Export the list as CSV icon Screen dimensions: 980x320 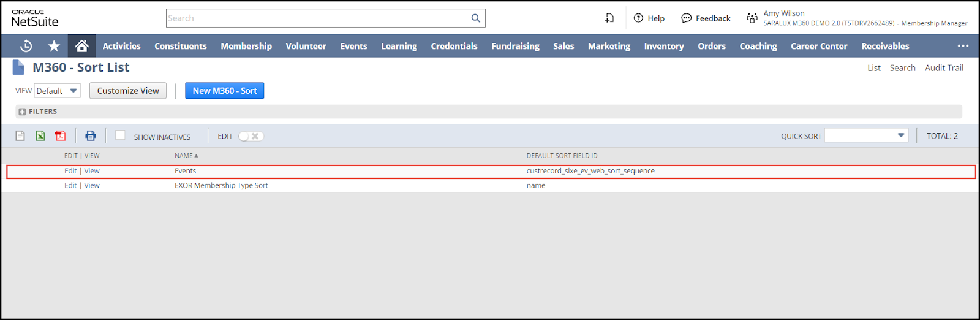(x=20, y=136)
